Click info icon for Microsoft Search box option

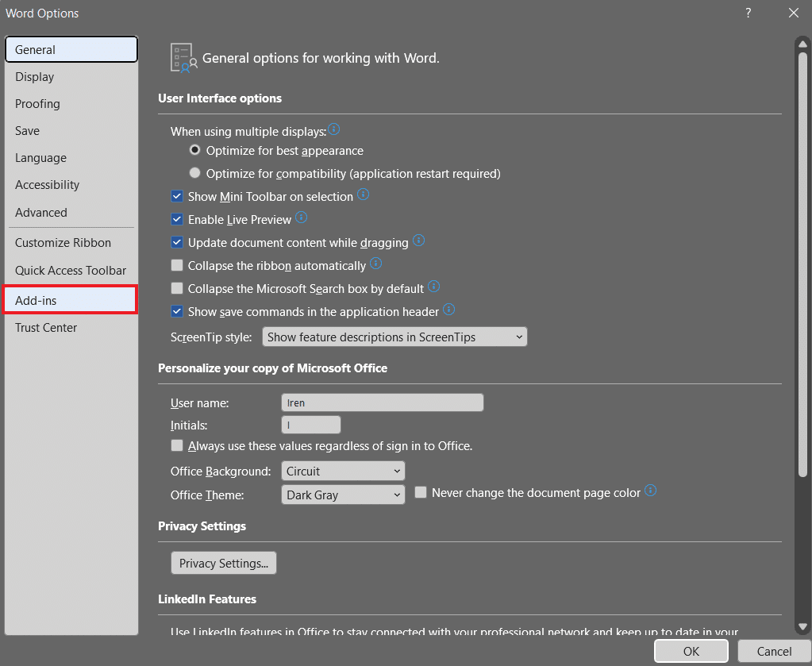pyautogui.click(x=433, y=287)
